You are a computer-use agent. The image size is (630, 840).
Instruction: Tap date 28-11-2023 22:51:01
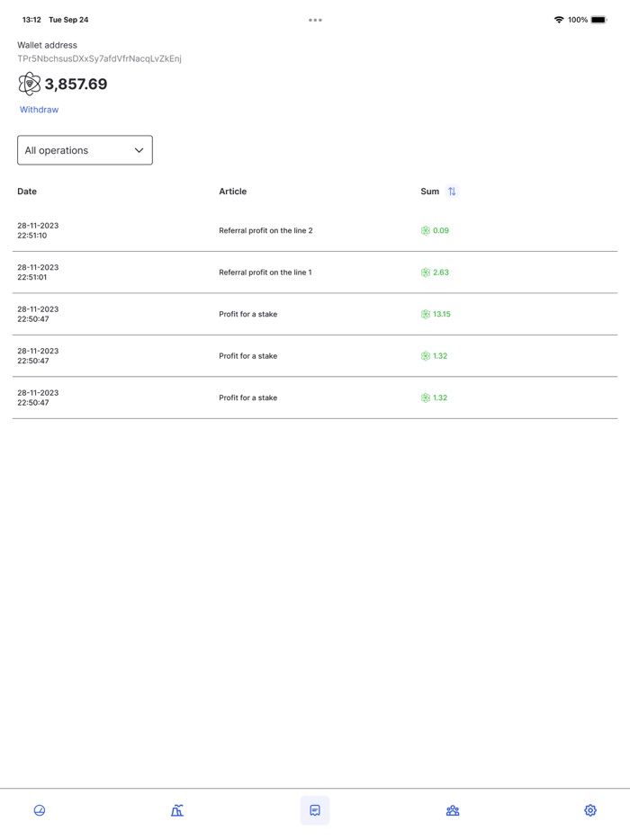38,273
